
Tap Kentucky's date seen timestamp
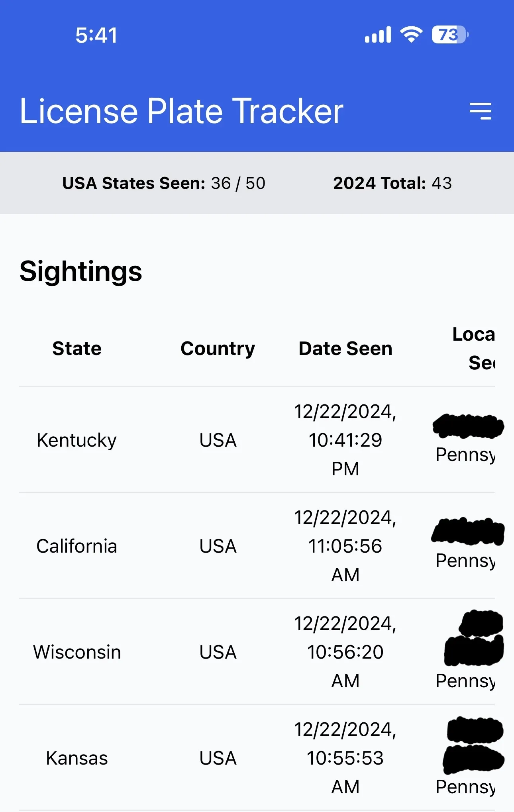[345, 440]
